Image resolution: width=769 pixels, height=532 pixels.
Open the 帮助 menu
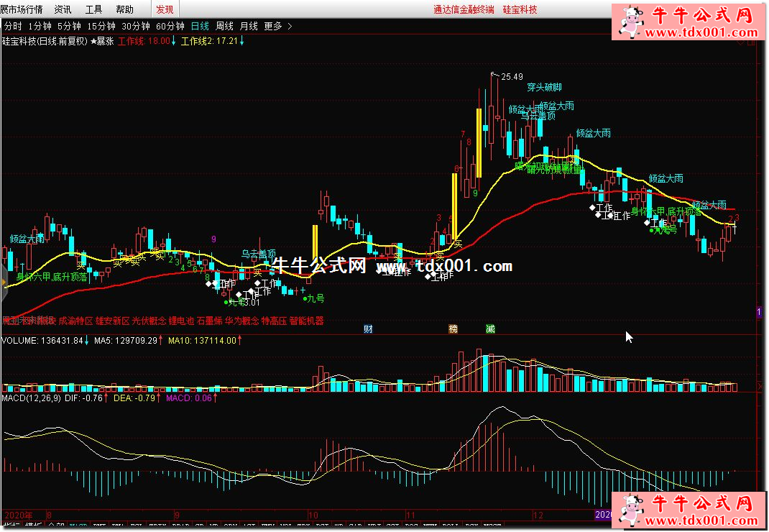[124, 9]
